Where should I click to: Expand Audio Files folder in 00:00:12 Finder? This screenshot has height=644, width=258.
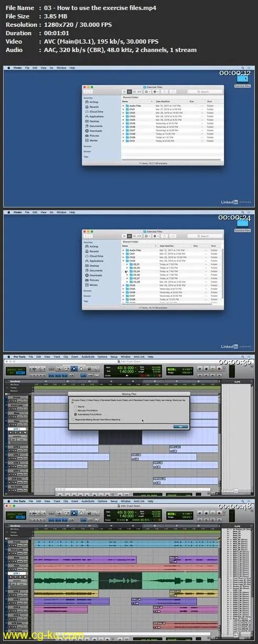pyautogui.click(x=123, y=106)
